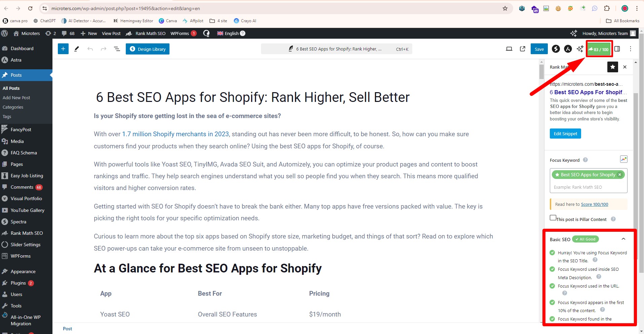Open the English language switcher
Viewport: 644px width, 334px height.
coord(228,33)
